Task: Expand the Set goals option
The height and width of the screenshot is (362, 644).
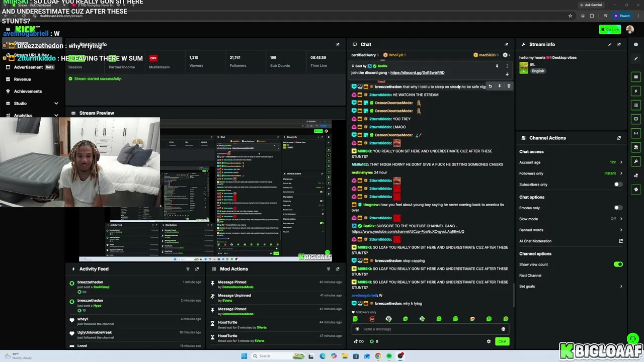Action: [571, 287]
